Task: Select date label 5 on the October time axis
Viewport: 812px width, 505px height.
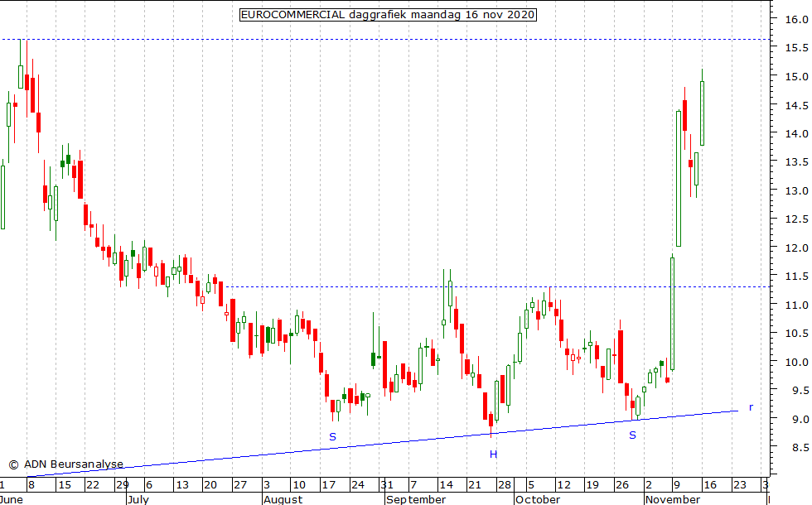Action: [x=531, y=485]
